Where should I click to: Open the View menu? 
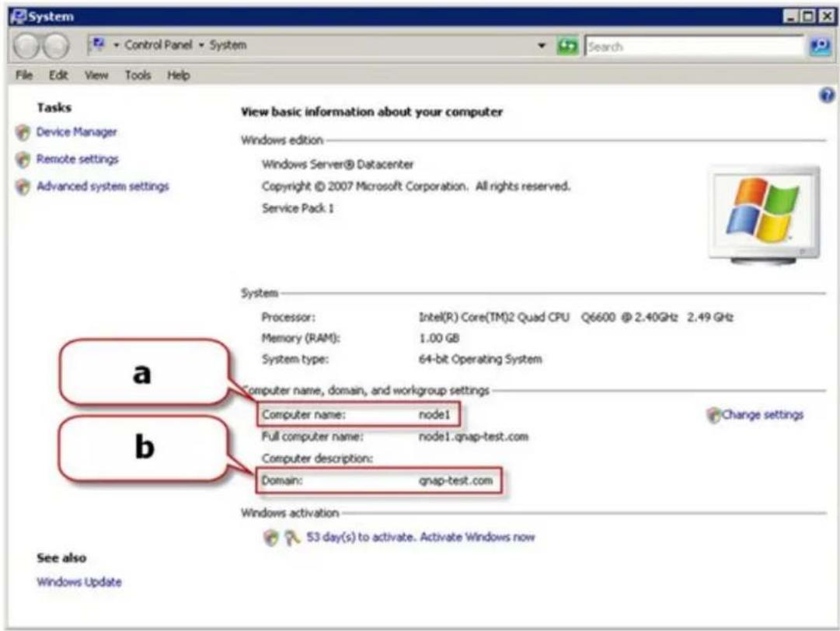click(96, 75)
